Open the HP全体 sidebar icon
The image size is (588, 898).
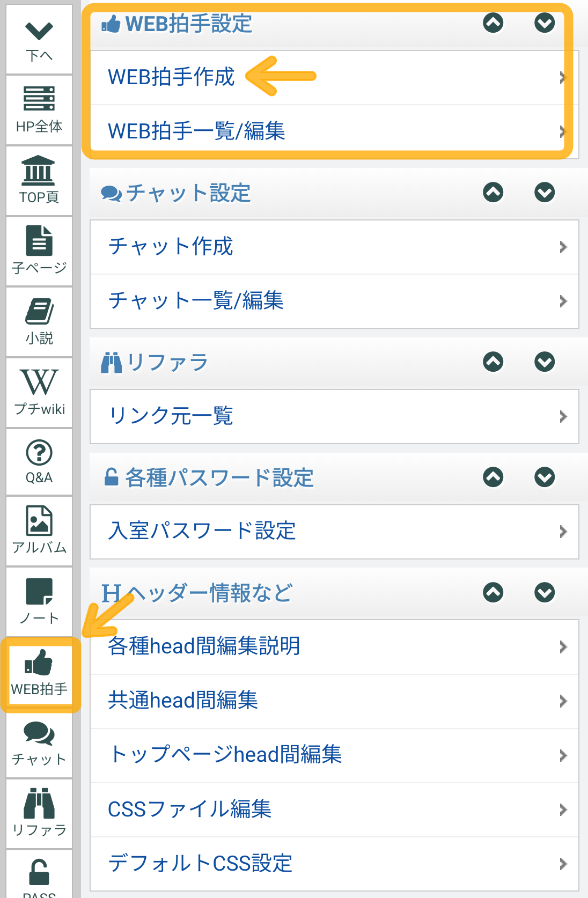click(39, 109)
